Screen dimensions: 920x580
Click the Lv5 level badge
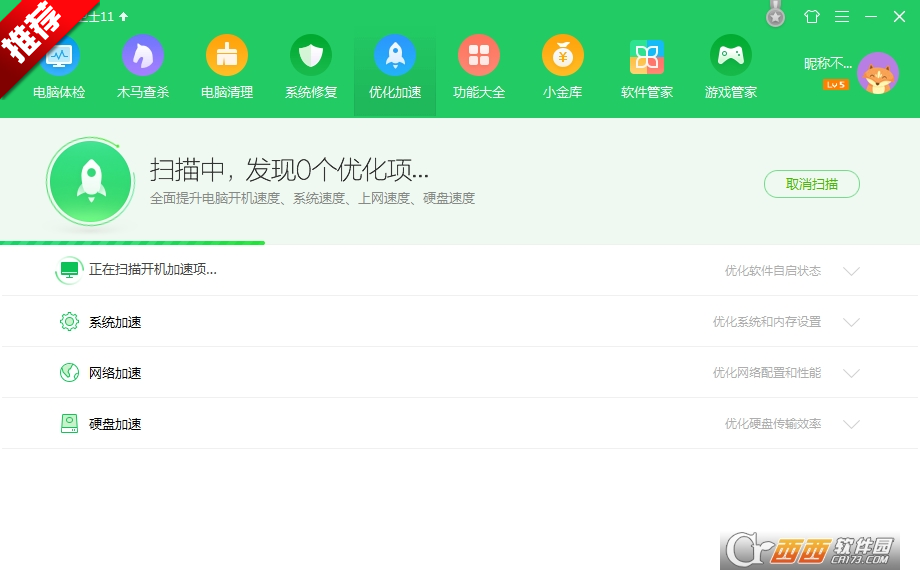click(x=836, y=84)
